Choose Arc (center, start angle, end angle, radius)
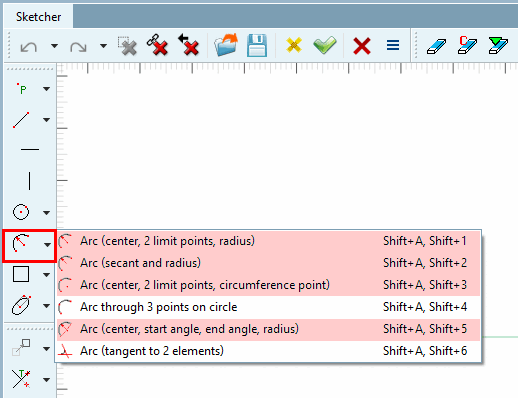Image resolution: width=518 pixels, height=398 pixels. [x=268, y=329]
